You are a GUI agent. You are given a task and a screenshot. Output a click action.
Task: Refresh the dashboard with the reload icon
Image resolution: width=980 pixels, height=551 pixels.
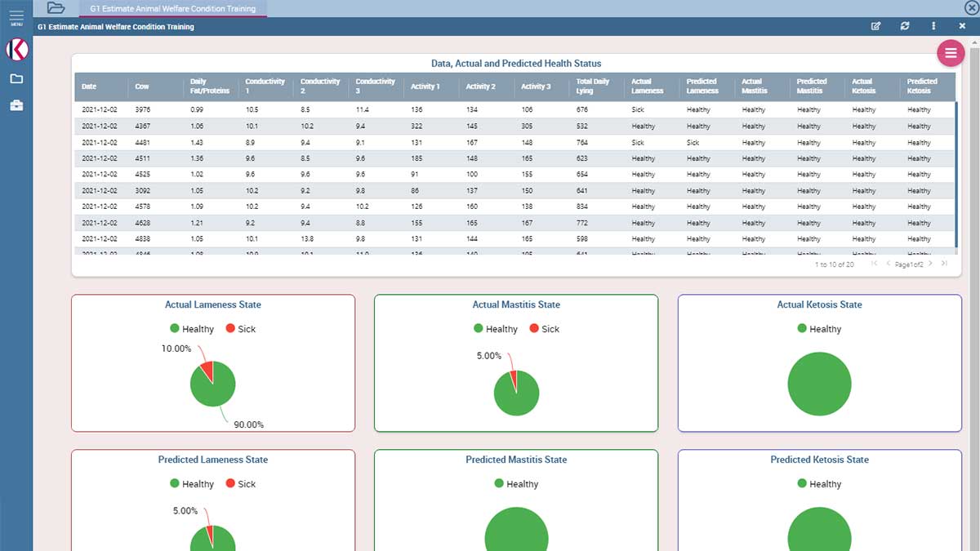tap(905, 26)
